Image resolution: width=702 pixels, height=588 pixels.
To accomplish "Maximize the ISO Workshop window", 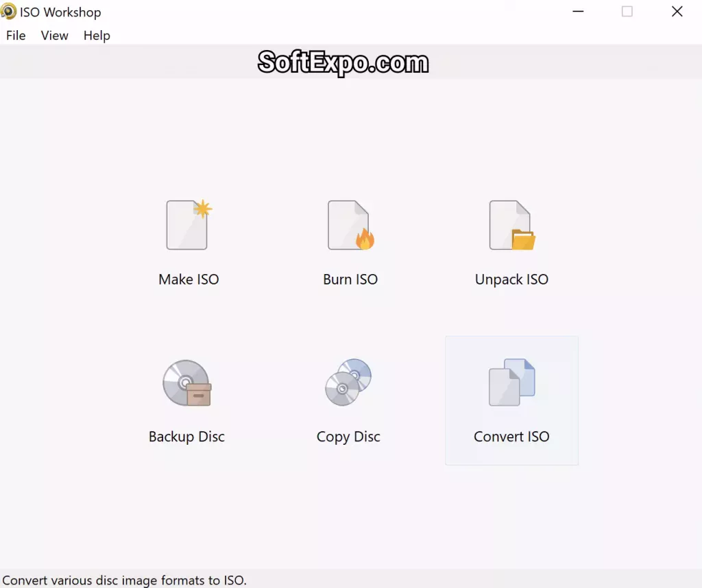I will tap(627, 12).
